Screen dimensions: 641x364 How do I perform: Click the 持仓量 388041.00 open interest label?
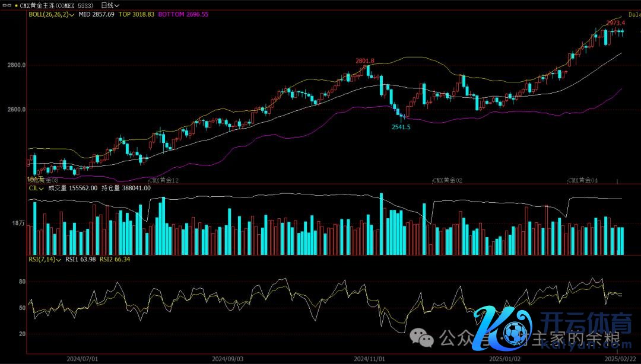coord(126,188)
